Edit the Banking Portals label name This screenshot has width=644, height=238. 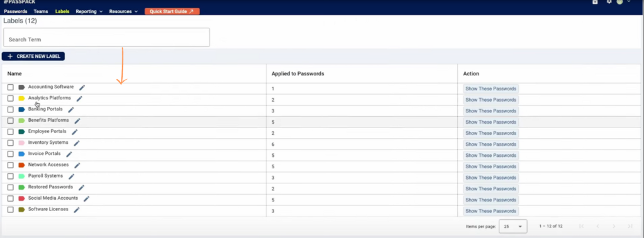pos(71,109)
